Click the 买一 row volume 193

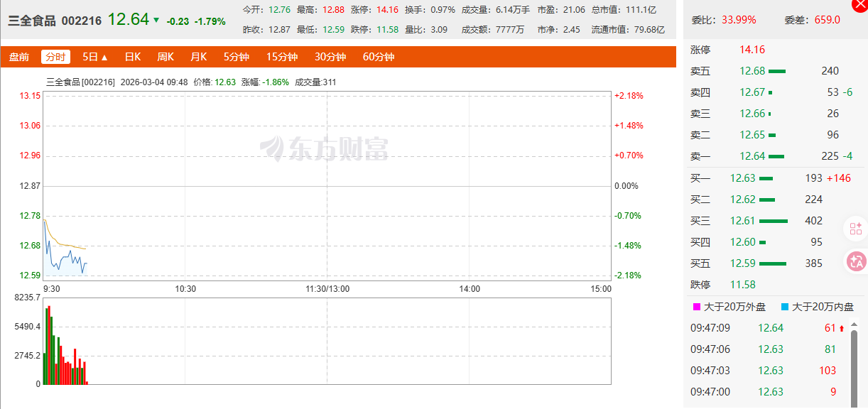(813, 178)
